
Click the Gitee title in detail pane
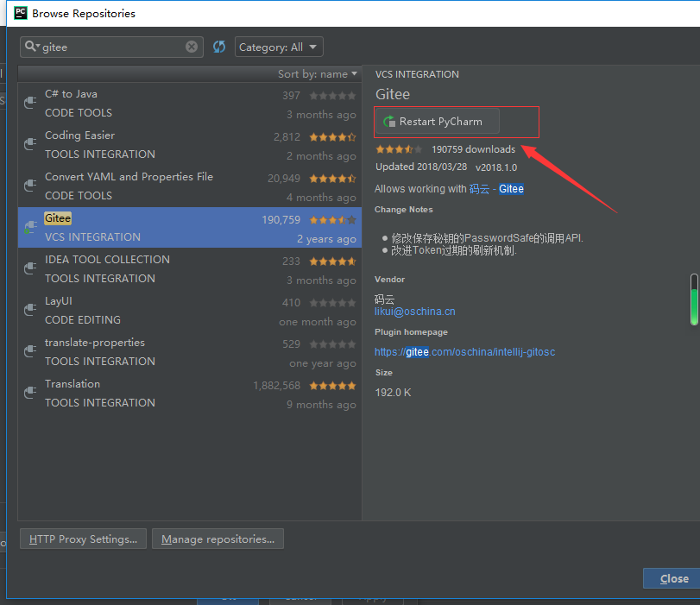pyautogui.click(x=393, y=94)
